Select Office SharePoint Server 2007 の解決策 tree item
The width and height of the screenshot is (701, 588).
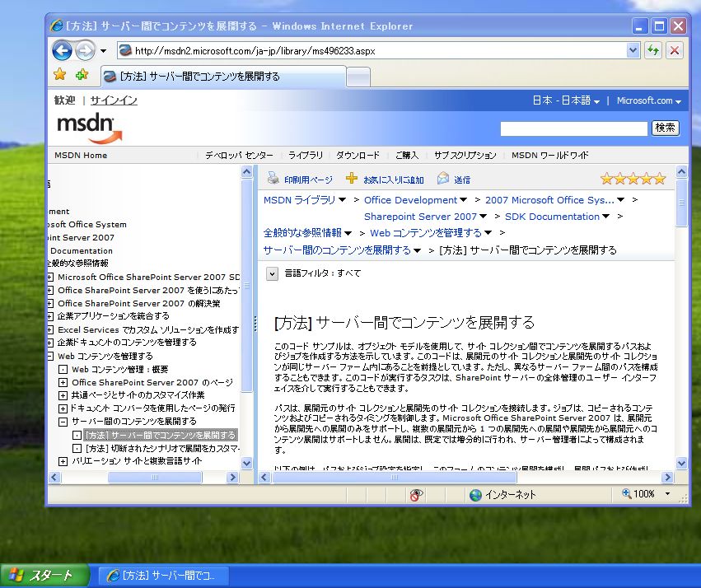pyautogui.click(x=138, y=303)
